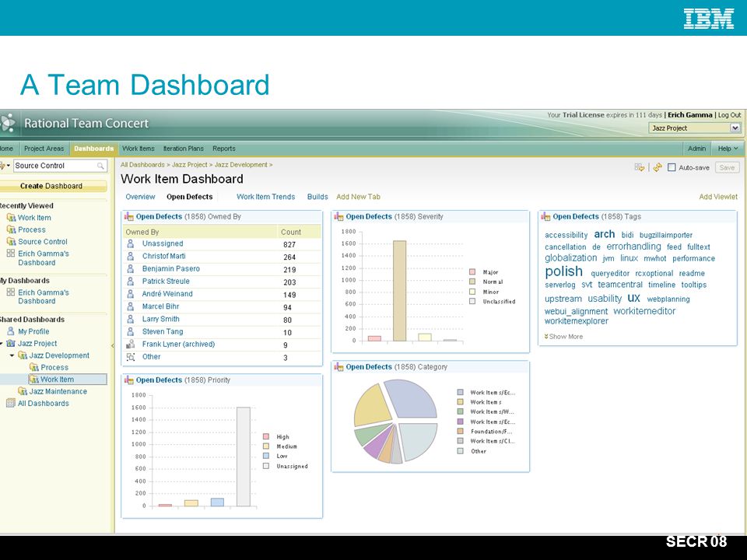747x560 pixels.
Task: Open the Jazz Project dropdown at top right
Action: point(735,128)
